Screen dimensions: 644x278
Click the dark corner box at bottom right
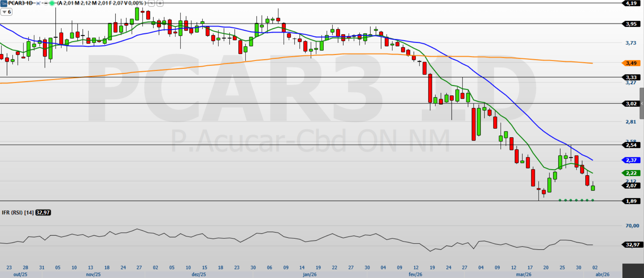click(633, 271)
